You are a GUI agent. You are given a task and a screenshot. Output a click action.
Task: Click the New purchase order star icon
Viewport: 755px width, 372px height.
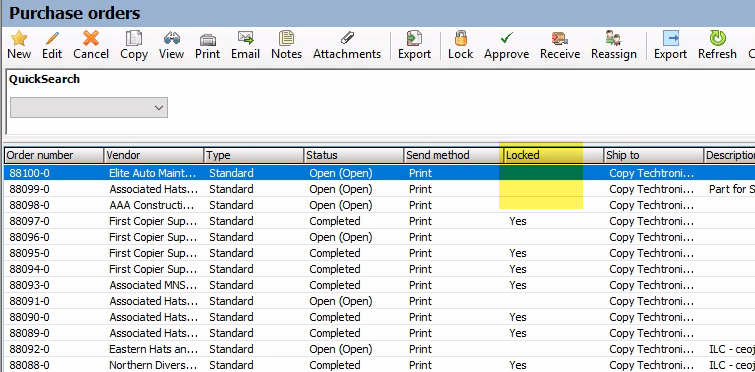(19, 38)
